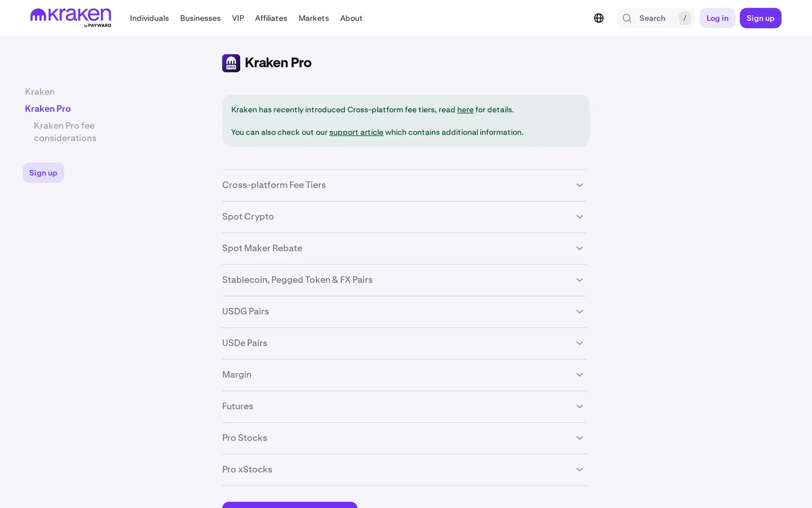
Task: Click the USDe Pairs title
Action: [245, 343]
